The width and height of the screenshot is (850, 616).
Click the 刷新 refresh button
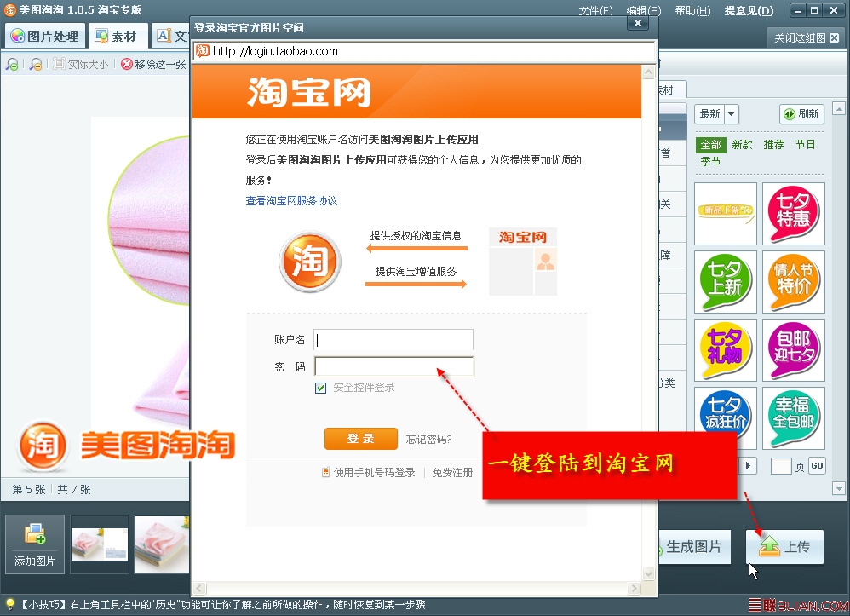coord(801,114)
